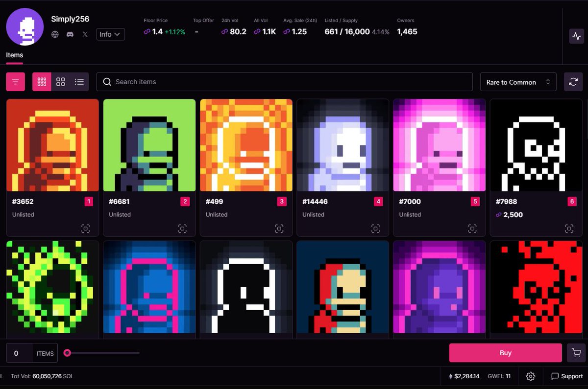The width and height of the screenshot is (588, 389).
Task: Toggle the filters panel button
Action: (x=15, y=82)
